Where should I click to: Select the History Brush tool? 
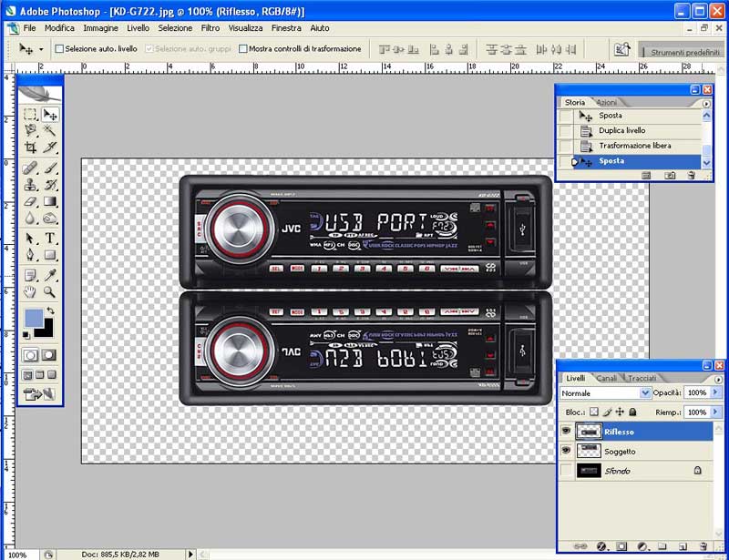(50, 185)
